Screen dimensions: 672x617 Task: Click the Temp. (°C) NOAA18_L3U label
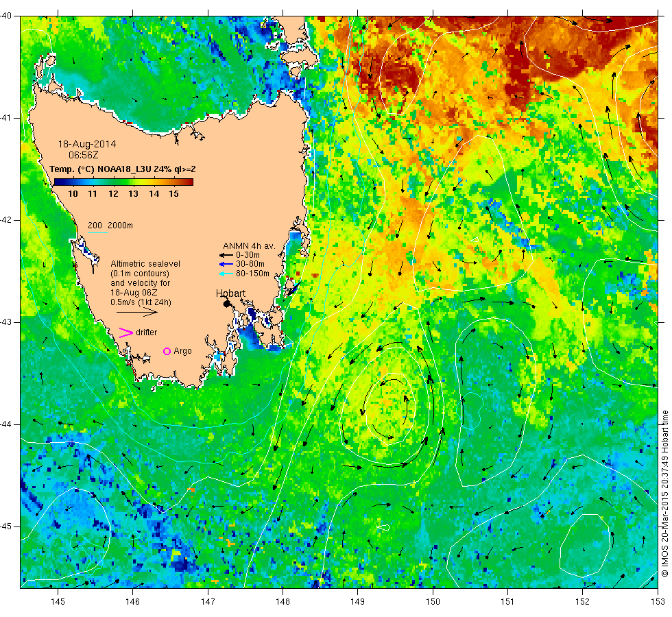tap(123, 169)
